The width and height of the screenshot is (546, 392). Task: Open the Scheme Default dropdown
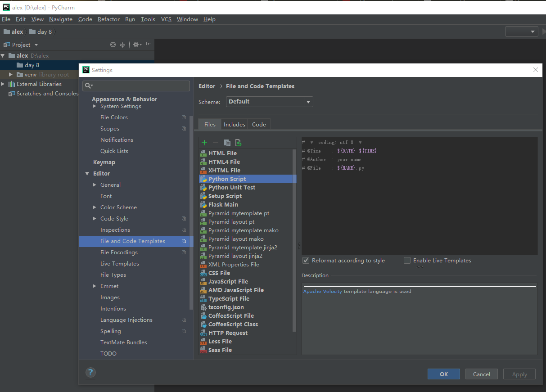(x=269, y=102)
